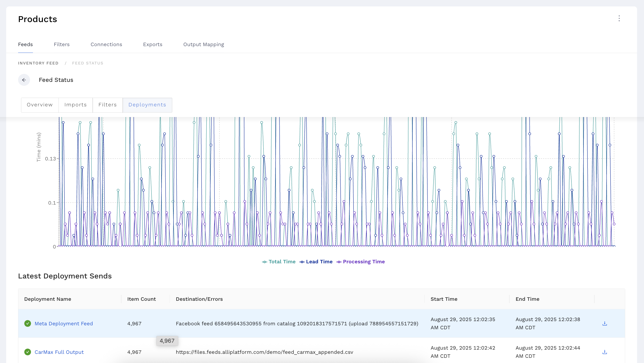Open the Imports sub-tab
The height and width of the screenshot is (363, 644).
click(x=76, y=105)
